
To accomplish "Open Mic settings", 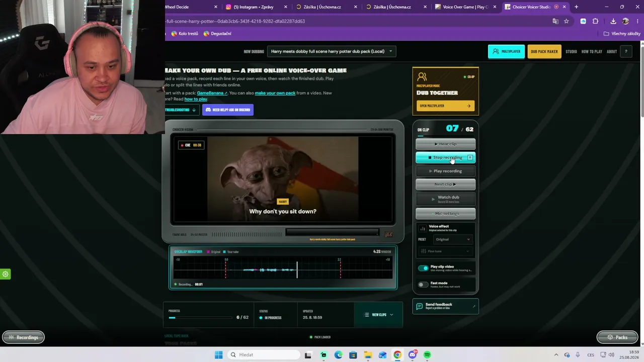I will 445,214.
